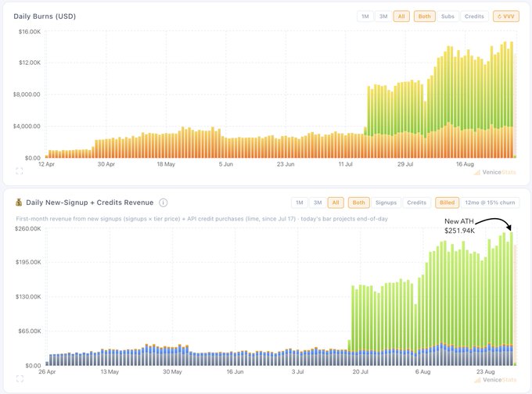
Task: Click the 3 Jul date label
Action: click(x=297, y=371)
